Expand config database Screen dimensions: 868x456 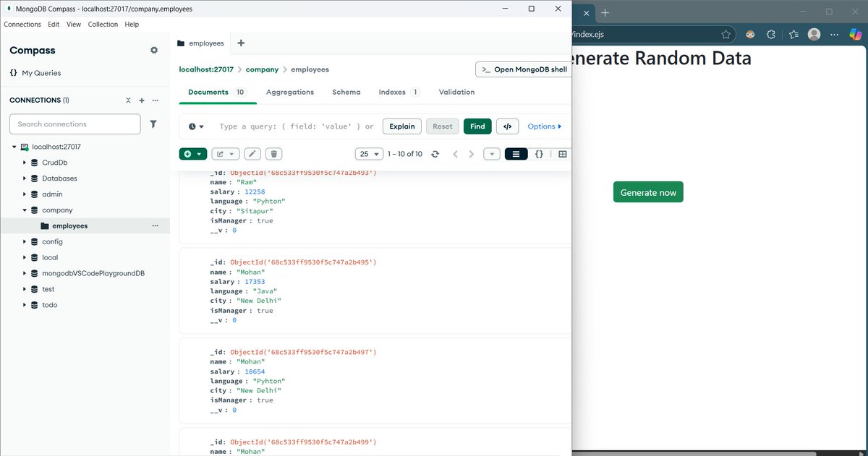point(24,241)
